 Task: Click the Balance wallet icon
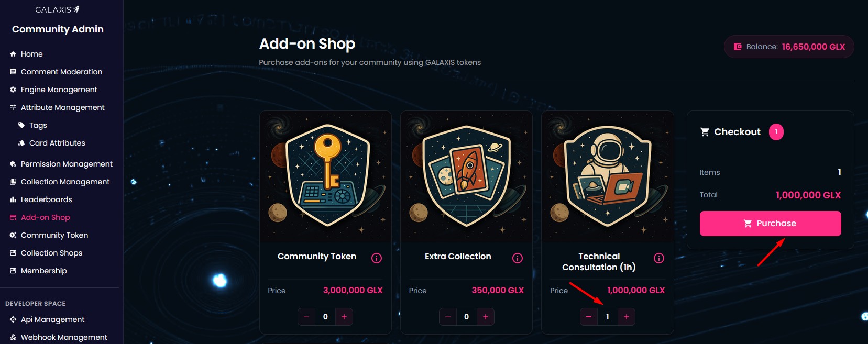[x=738, y=47]
